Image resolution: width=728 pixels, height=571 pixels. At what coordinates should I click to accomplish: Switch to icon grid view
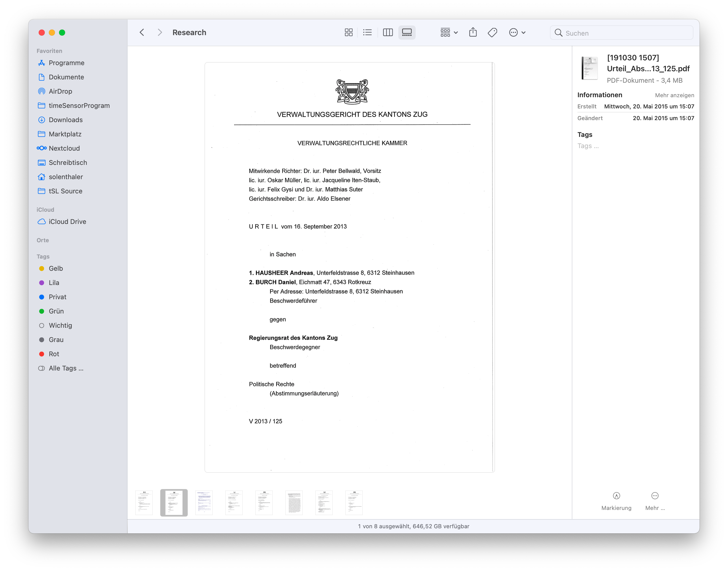click(x=348, y=32)
